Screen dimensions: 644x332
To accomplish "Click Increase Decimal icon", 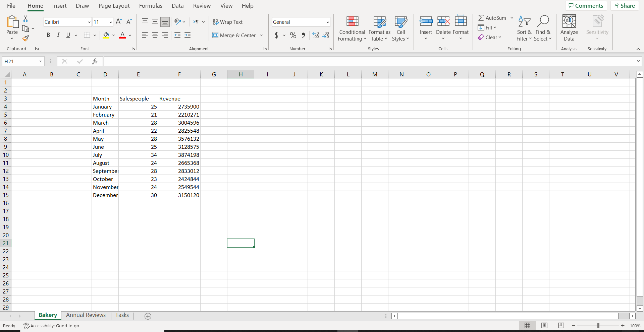I will tap(316, 35).
